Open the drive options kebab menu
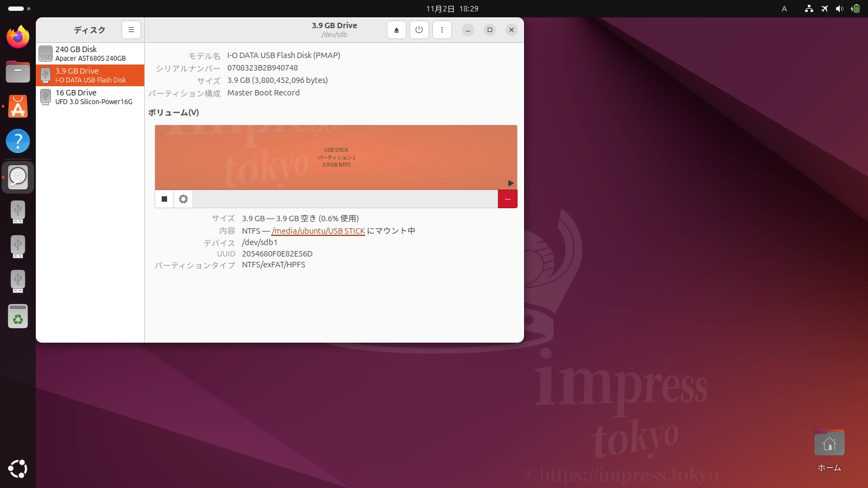Image resolution: width=868 pixels, height=488 pixels. 442,30
